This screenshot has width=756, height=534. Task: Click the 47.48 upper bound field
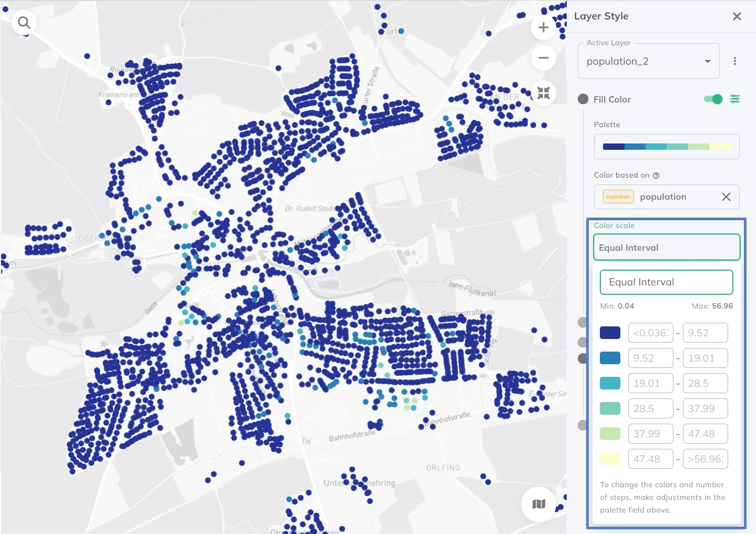[x=706, y=434]
